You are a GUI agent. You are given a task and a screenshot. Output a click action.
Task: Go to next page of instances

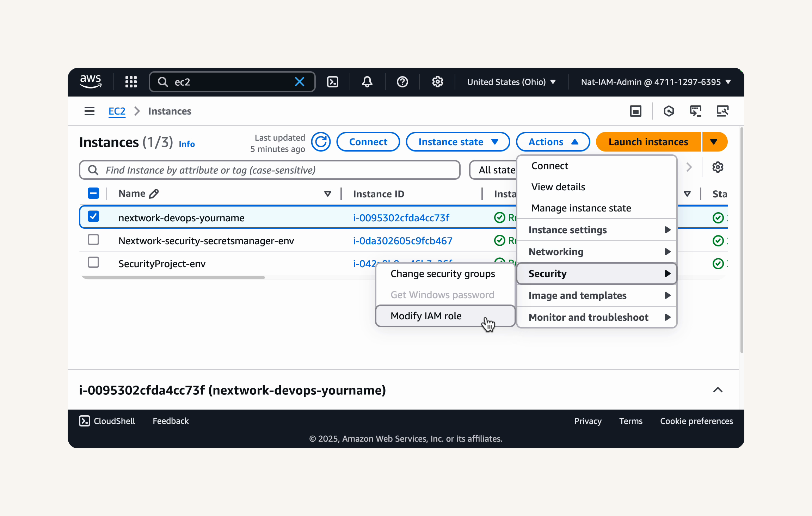689,167
